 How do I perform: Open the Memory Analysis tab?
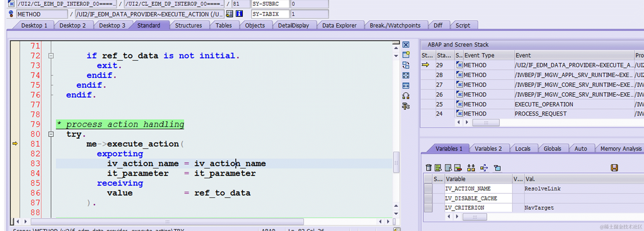pos(621,149)
